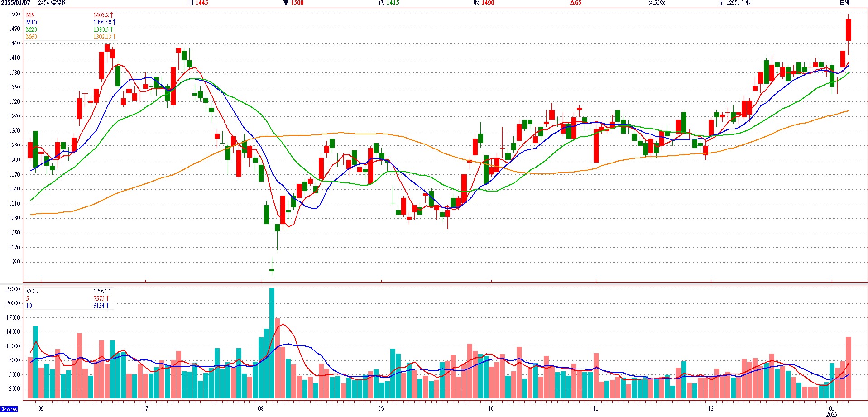Click the 01 2025 label on time axis
Image resolution: width=868 pixels, height=417 pixels.
pyautogui.click(x=831, y=411)
